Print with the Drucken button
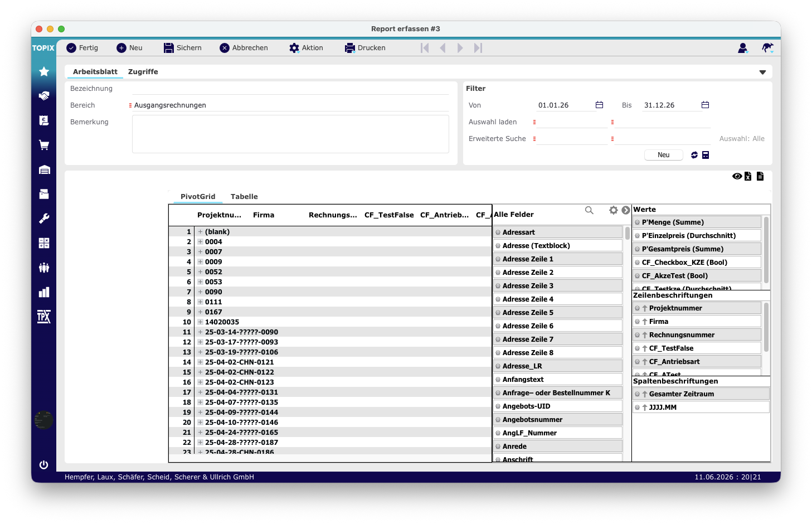Viewport: 812px width, 524px height. click(x=365, y=48)
